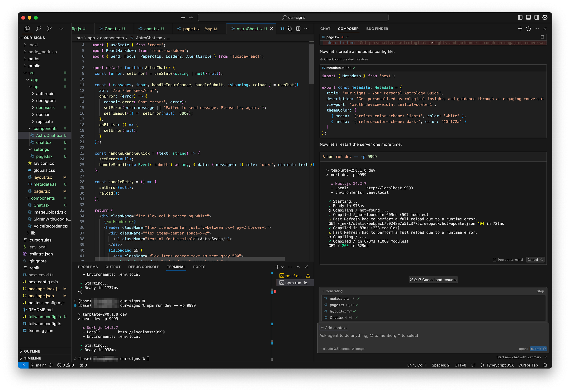Start new composer with plus icon
The width and height of the screenshot is (570, 392).
click(520, 29)
